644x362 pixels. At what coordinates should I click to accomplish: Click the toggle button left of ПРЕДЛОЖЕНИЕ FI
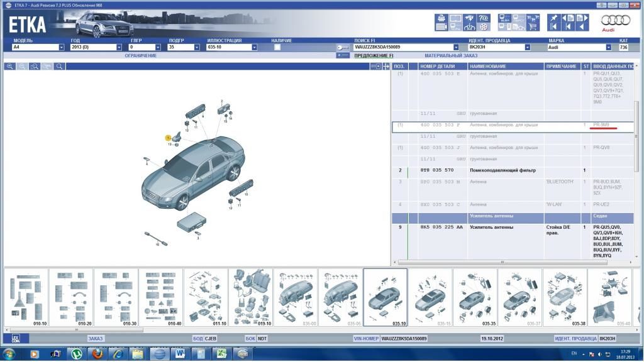pyautogui.click(x=343, y=55)
